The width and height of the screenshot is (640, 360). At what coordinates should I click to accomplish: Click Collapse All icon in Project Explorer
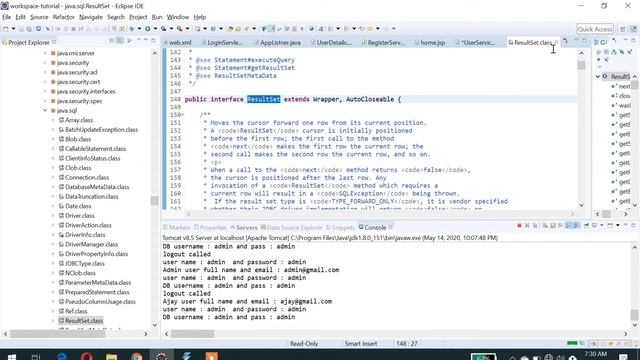click(111, 40)
